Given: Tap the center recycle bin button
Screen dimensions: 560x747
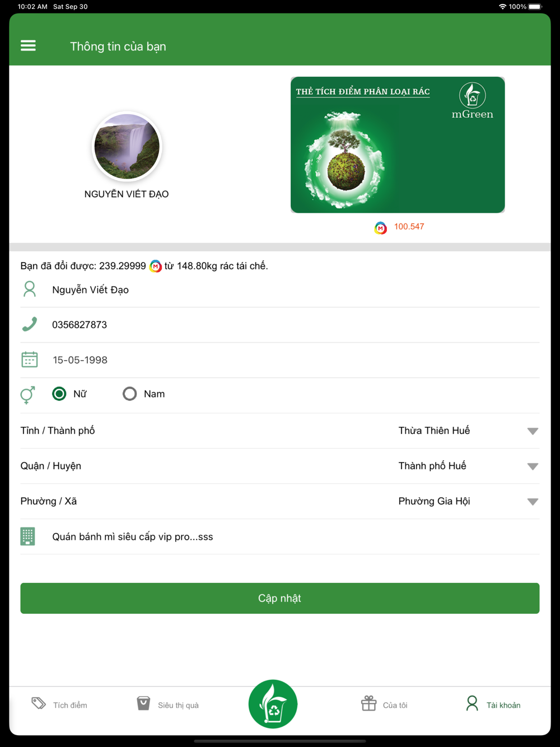Looking at the screenshot, I should (x=273, y=704).
